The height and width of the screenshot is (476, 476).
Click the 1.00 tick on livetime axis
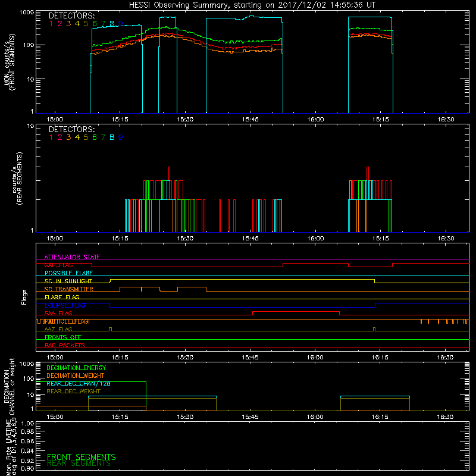point(27,424)
